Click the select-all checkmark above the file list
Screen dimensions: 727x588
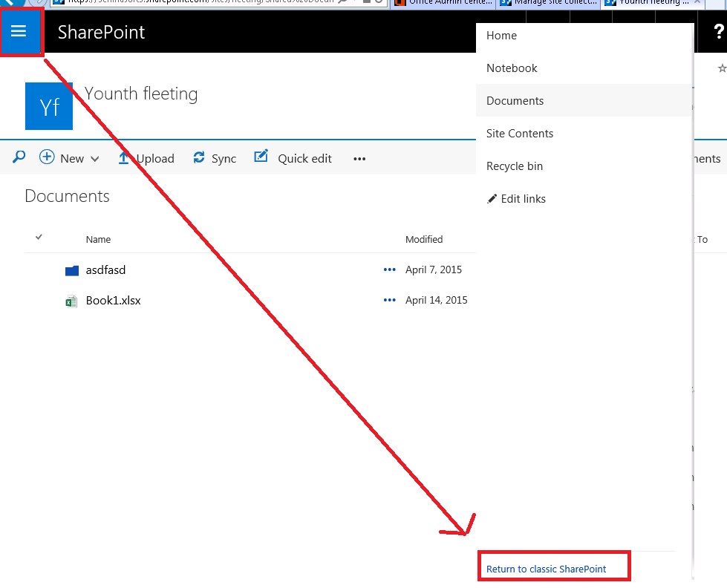tap(39, 237)
